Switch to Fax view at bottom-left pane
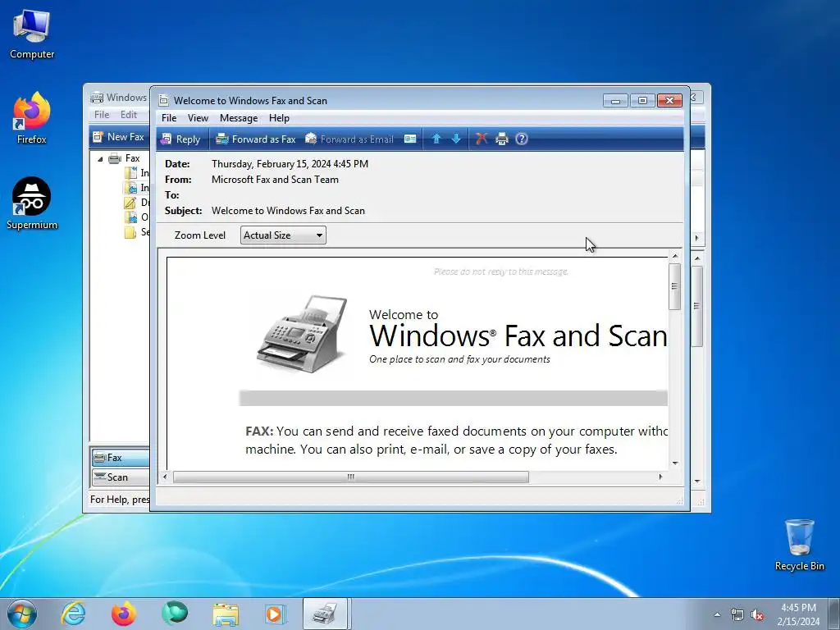840x630 pixels. point(121,458)
